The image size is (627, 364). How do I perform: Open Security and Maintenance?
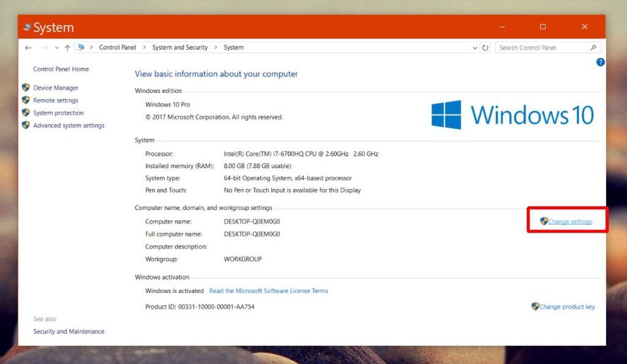[69, 331]
